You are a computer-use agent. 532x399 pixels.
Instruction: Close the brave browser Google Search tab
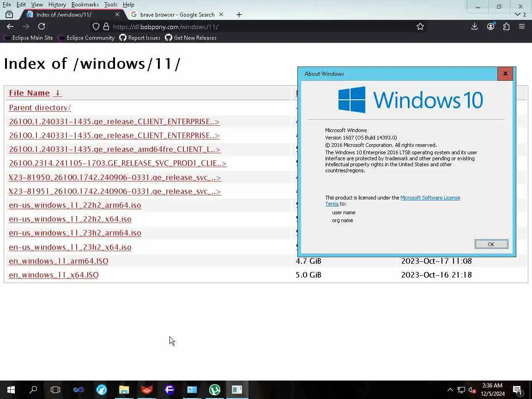[221, 15]
